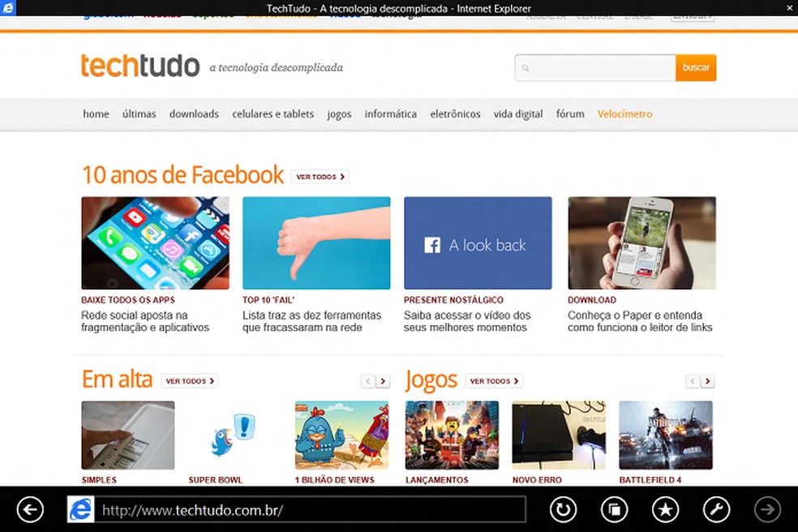Click Jogos carousel previous arrow
The image size is (798, 532).
tap(692, 381)
